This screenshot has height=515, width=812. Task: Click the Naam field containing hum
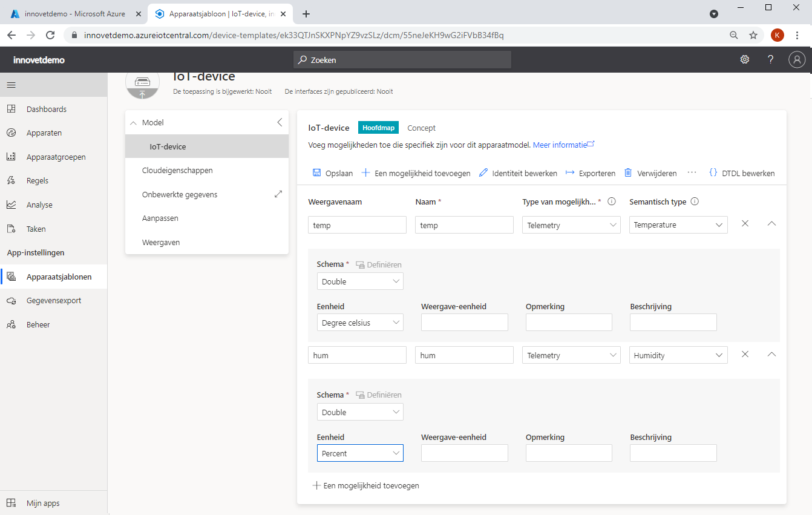(464, 355)
